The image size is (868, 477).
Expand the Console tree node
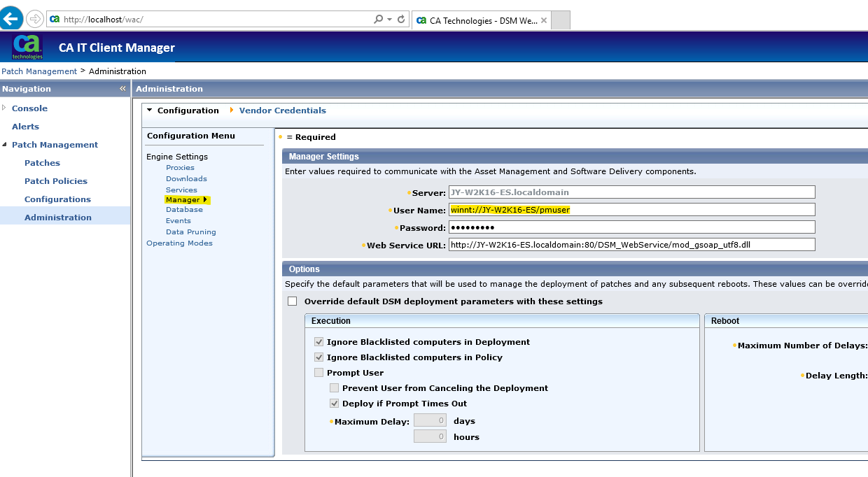coord(4,108)
